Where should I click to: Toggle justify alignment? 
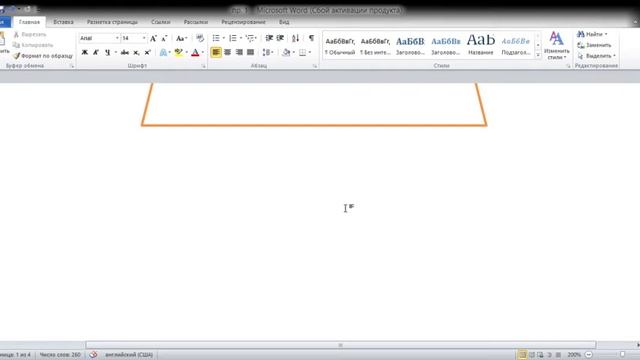[251, 52]
